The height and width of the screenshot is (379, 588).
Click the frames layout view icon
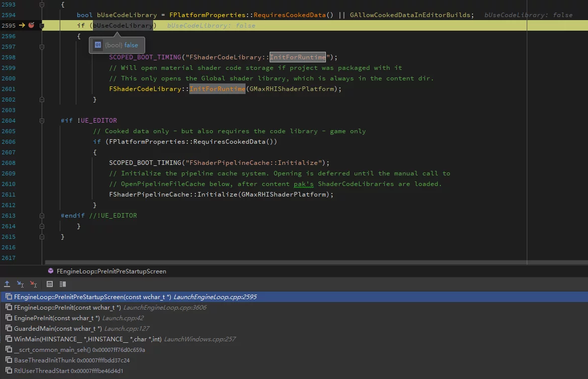coord(62,284)
